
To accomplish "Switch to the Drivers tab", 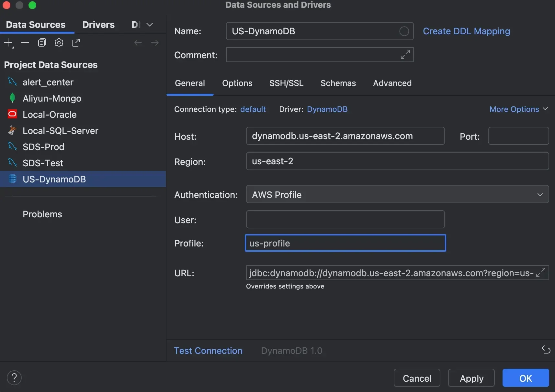I will 98,25.
